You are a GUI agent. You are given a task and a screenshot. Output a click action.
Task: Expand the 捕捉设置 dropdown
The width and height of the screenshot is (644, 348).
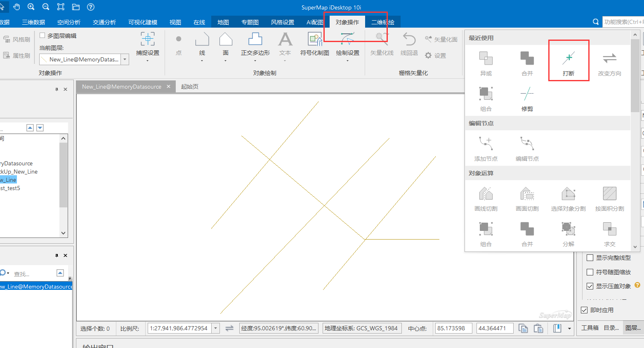tap(148, 61)
